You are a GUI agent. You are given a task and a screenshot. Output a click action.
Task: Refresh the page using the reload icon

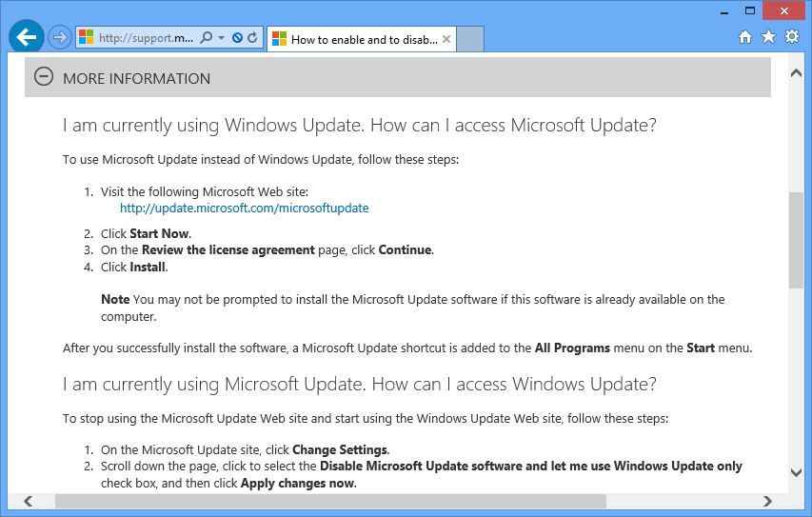pos(252,38)
